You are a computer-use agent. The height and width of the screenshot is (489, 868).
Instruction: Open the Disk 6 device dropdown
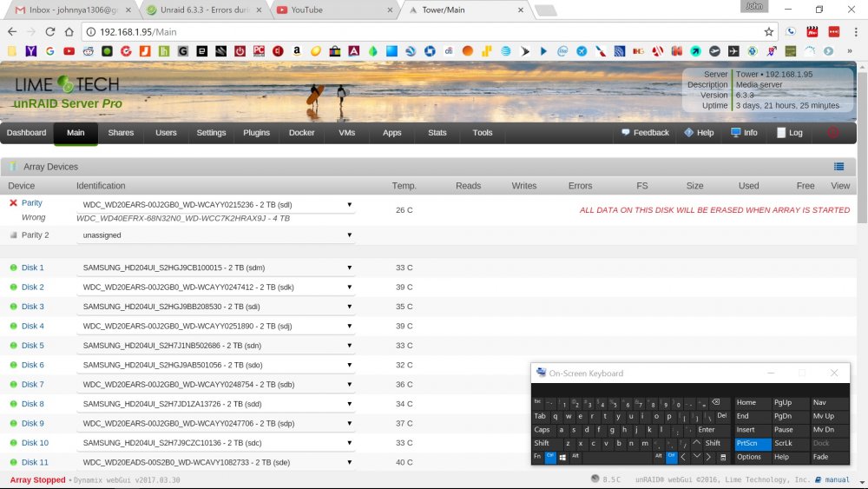pos(216,365)
